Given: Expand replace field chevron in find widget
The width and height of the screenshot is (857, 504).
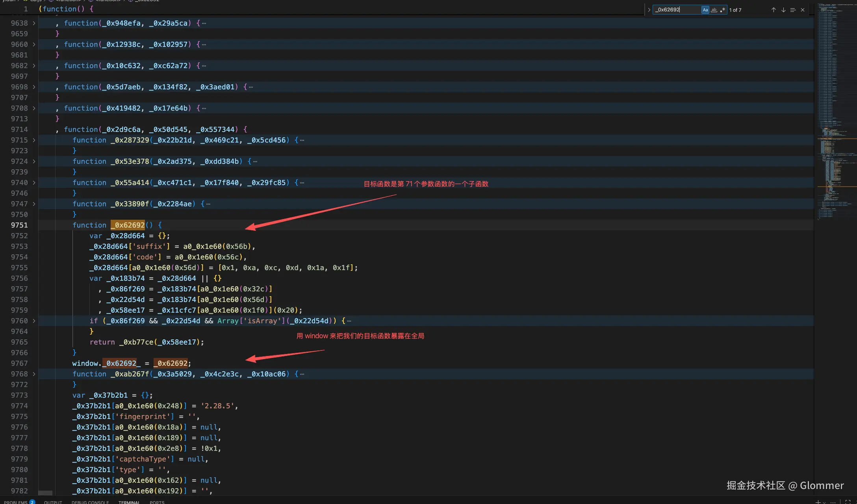Looking at the screenshot, I should pos(649,10).
